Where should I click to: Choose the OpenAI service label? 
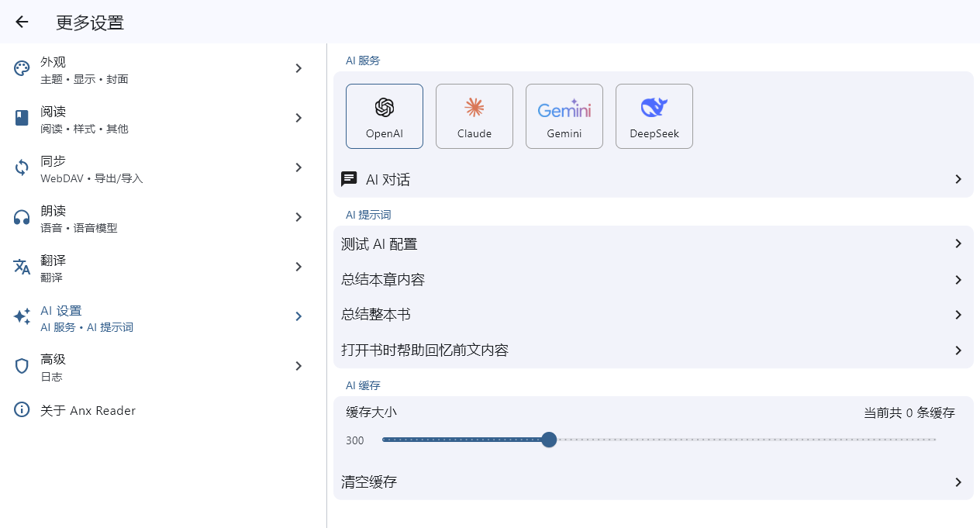coord(385,133)
